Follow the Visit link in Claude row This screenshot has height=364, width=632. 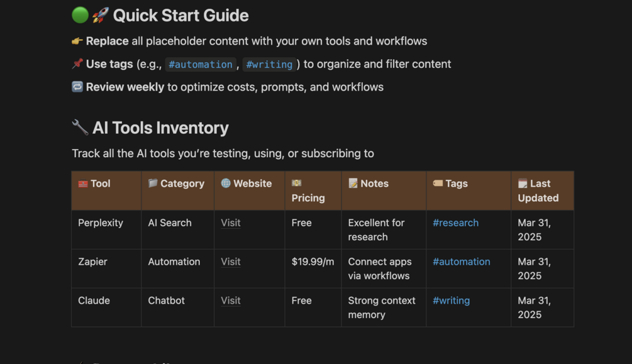[231, 301]
